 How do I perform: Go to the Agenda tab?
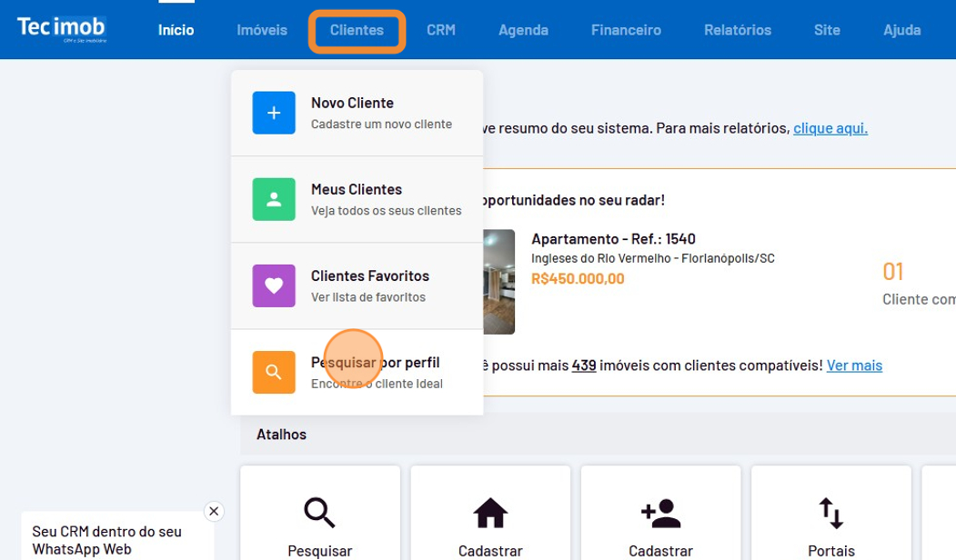(x=523, y=30)
